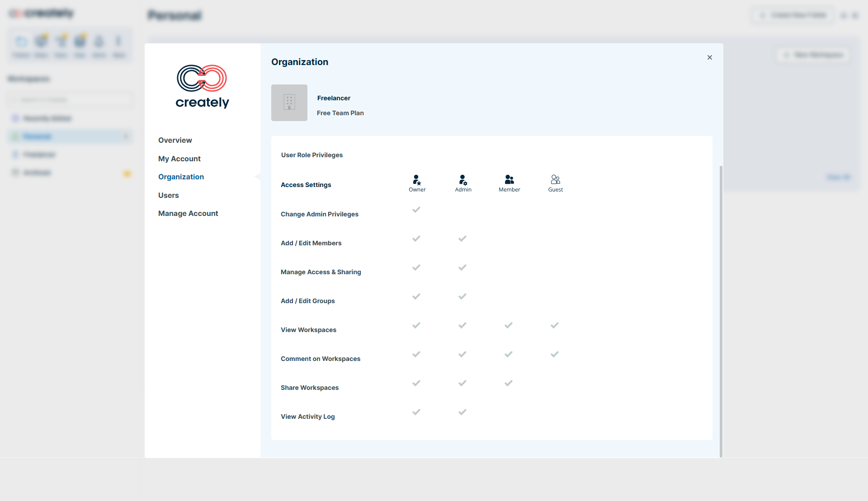The height and width of the screenshot is (501, 868).
Task: Click Owner checkmark for Change Admin Privileges
Action: coord(416,210)
